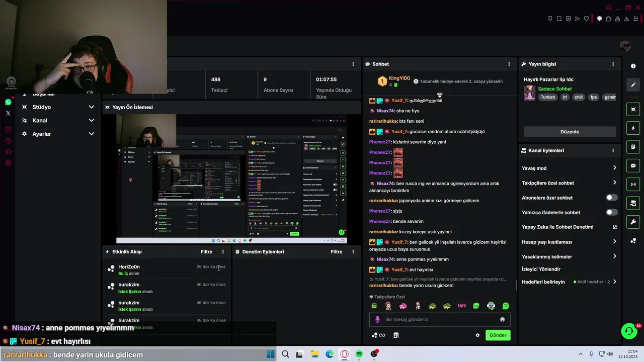
Task: Open Sadece Sohbet category link
Action: pos(555,89)
